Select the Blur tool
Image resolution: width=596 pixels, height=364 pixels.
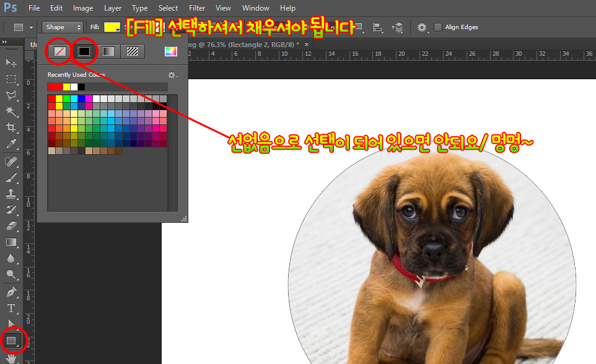click(11, 258)
